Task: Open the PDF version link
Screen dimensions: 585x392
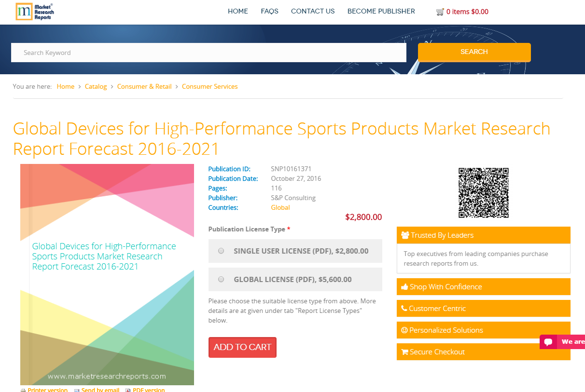Action: pos(149,390)
